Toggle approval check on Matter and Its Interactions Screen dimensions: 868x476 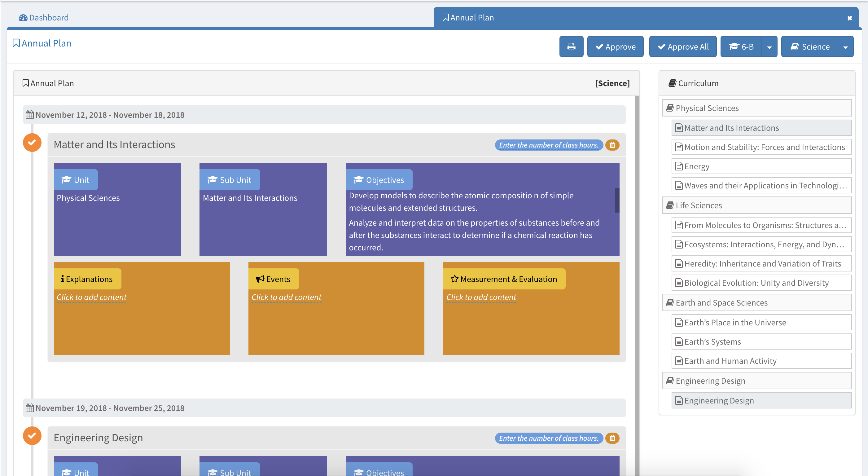(x=32, y=143)
